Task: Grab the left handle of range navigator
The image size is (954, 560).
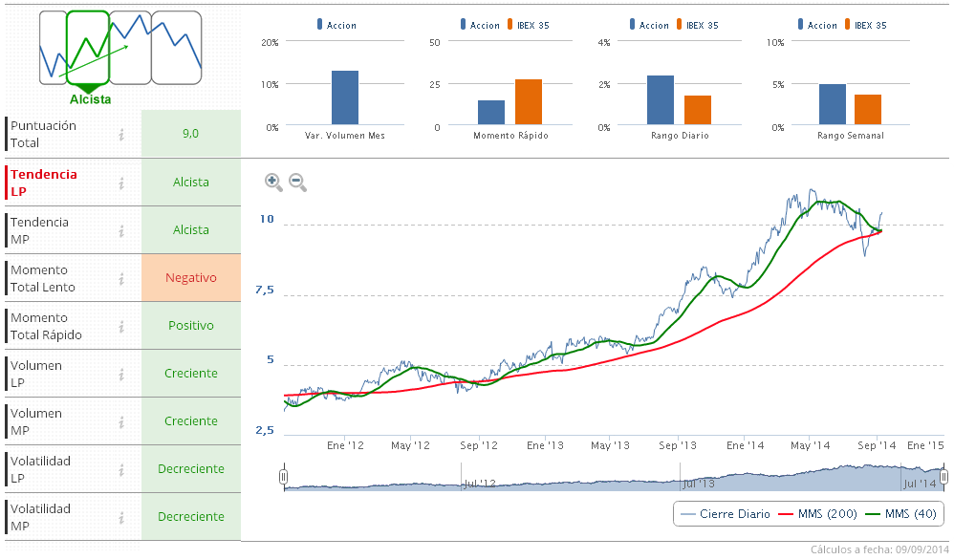Action: 284,476
